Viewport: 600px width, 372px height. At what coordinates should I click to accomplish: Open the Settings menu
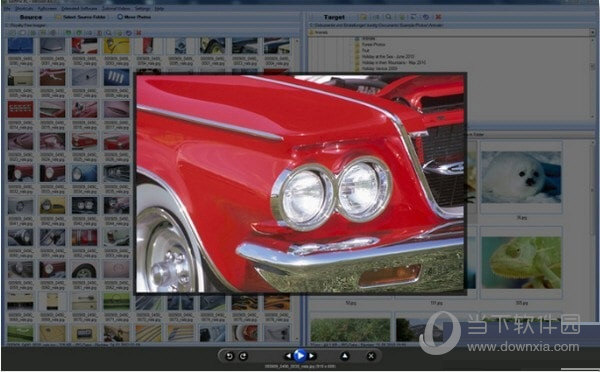click(142, 8)
